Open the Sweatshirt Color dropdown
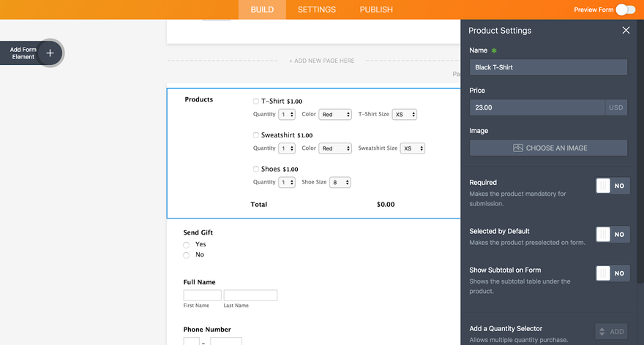 pos(335,148)
